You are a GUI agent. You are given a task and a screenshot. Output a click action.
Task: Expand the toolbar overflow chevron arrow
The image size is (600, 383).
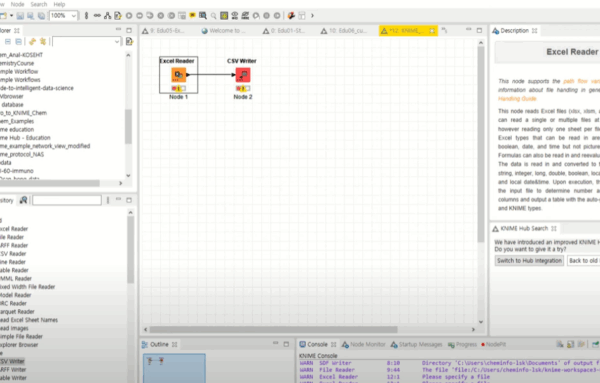point(312,16)
